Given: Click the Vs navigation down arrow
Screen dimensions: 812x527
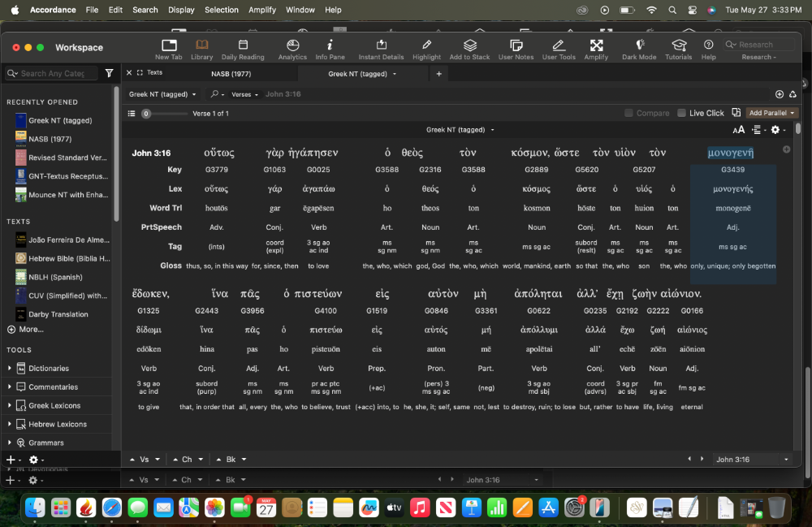Looking at the screenshot, I should tap(158, 459).
